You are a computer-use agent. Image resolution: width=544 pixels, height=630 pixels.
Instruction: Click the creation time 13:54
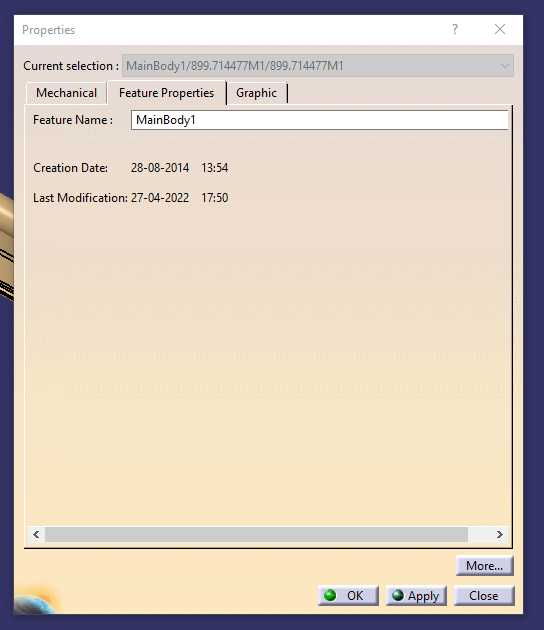(215, 168)
